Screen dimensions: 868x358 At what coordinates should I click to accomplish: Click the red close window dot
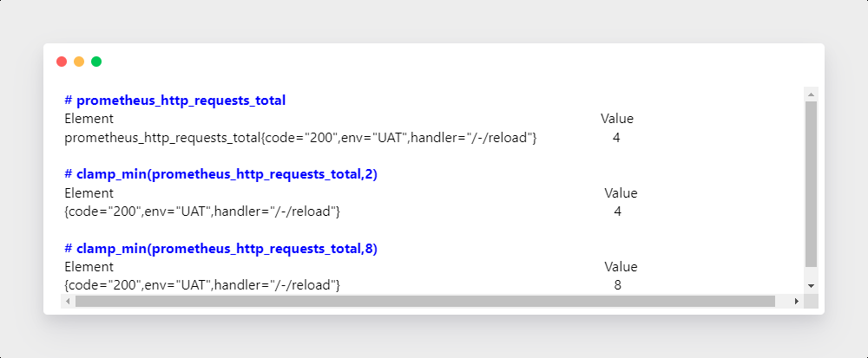[x=62, y=62]
